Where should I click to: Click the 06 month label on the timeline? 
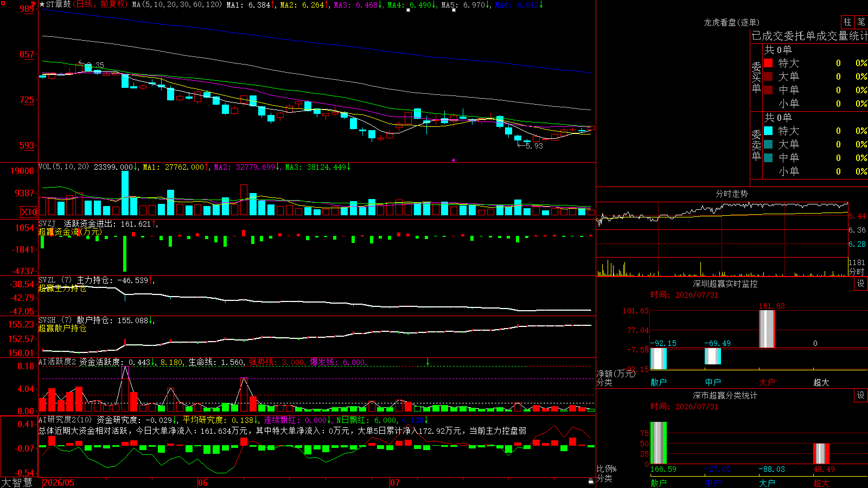coord(202,483)
